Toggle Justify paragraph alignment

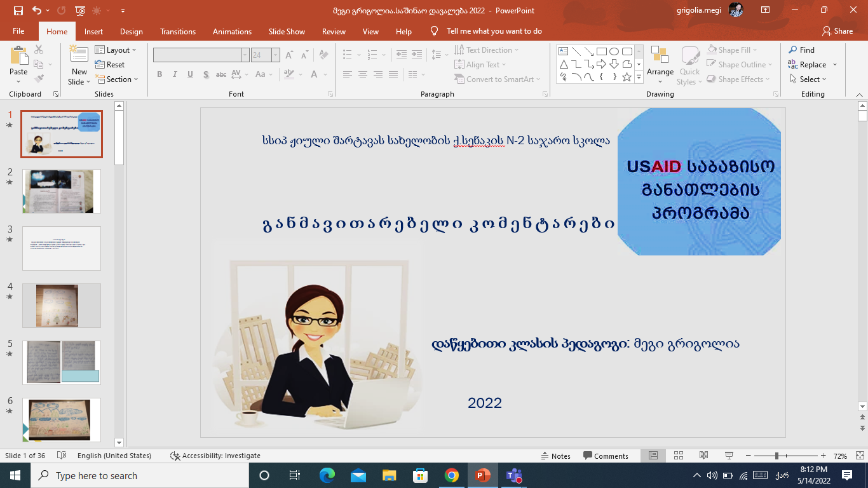pos(393,74)
